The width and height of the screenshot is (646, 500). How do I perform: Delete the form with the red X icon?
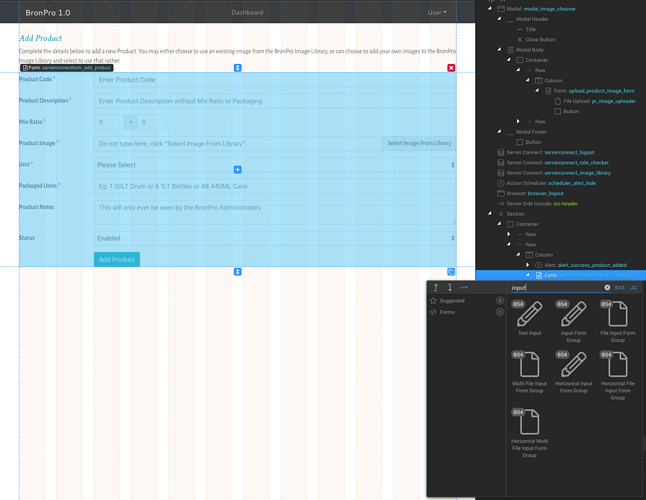click(451, 68)
